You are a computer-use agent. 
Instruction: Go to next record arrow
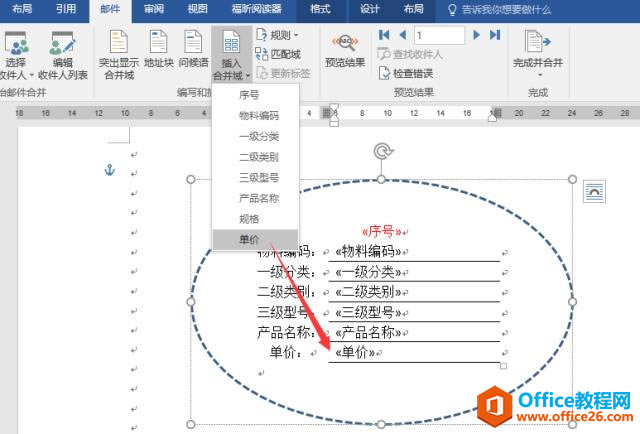[x=476, y=35]
